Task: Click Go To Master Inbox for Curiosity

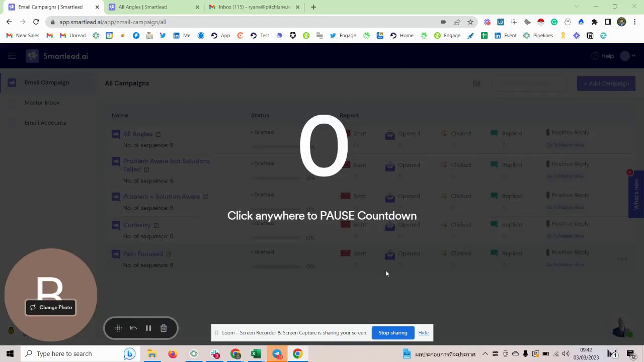Action: (x=565, y=236)
